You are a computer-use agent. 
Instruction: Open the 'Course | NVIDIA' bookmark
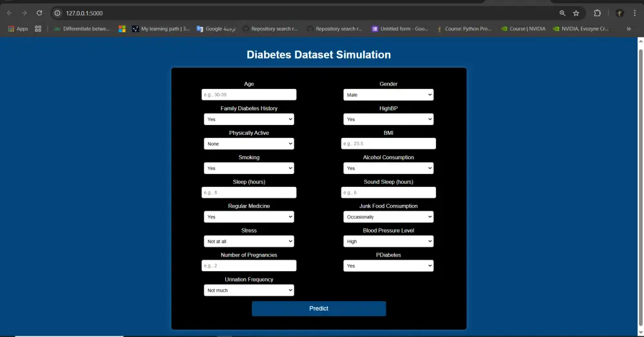coord(523,29)
